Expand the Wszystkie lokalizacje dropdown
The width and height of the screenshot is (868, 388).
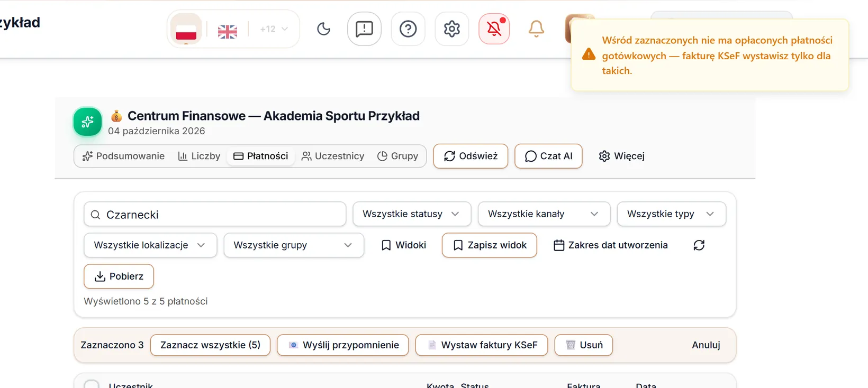pos(150,245)
